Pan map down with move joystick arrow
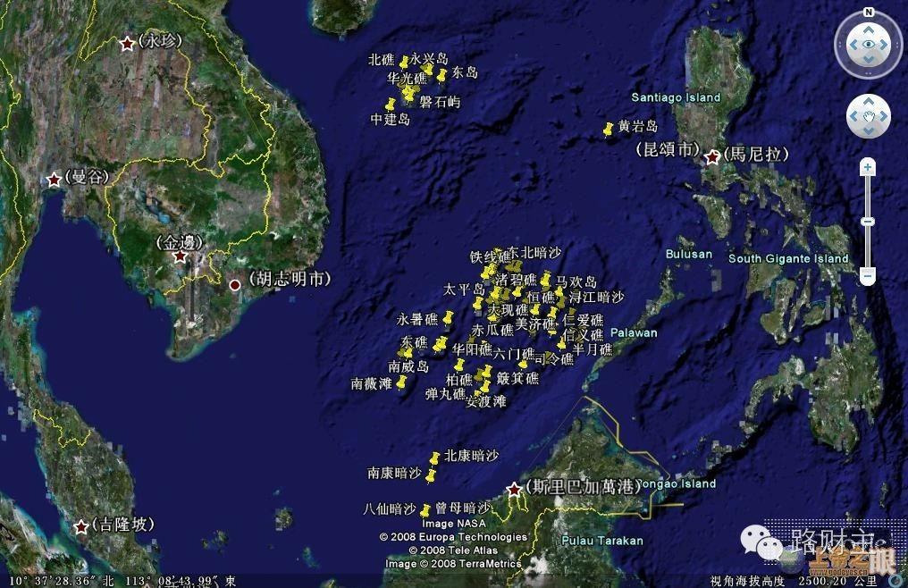The height and width of the screenshot is (588, 908). (x=869, y=131)
